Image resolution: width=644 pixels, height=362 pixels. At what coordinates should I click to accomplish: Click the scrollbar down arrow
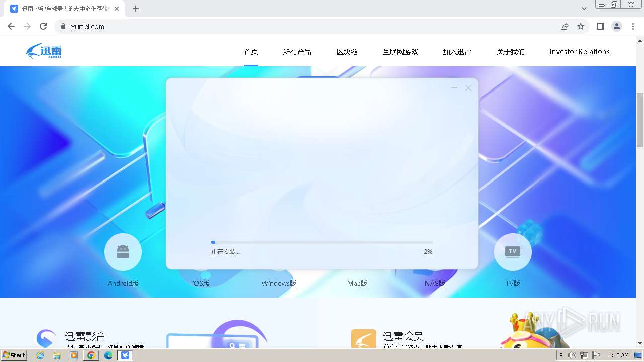[640, 343]
